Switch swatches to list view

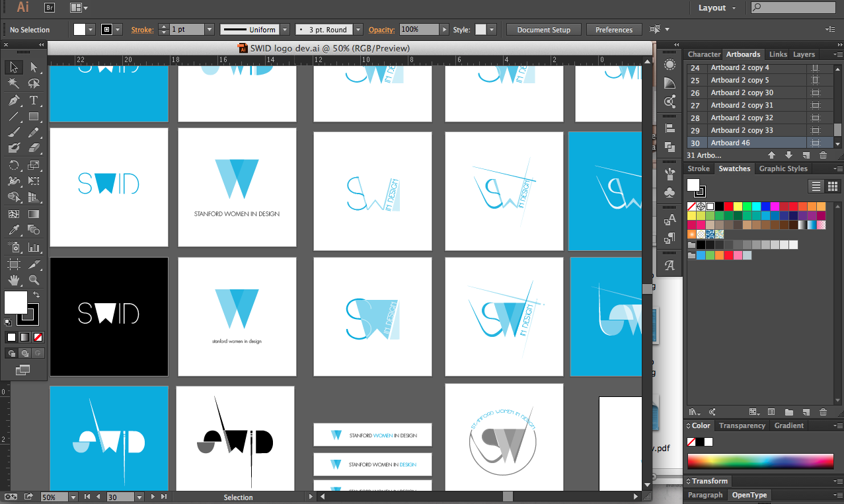tap(816, 186)
